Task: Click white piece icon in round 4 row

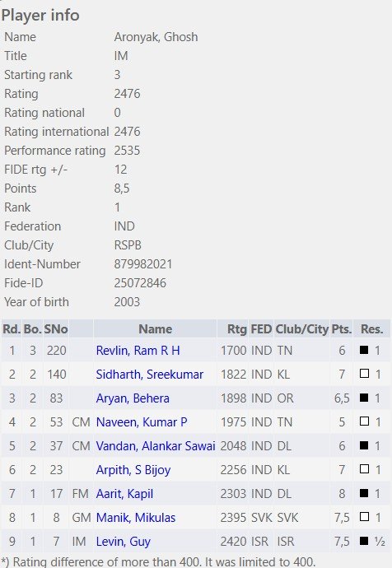Action: coord(364,421)
